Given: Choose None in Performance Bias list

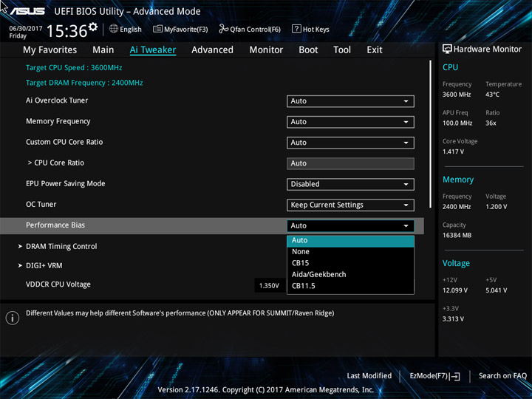Looking at the screenshot, I should (x=350, y=252).
